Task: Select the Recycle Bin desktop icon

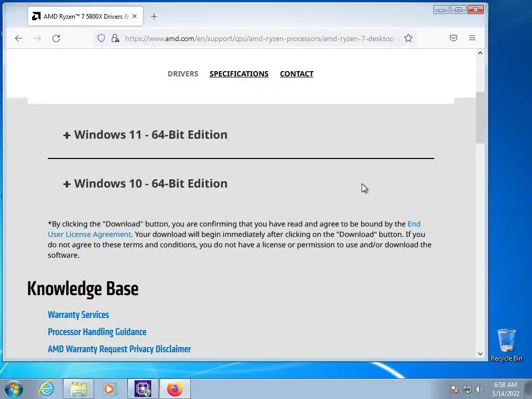Action: (506, 345)
